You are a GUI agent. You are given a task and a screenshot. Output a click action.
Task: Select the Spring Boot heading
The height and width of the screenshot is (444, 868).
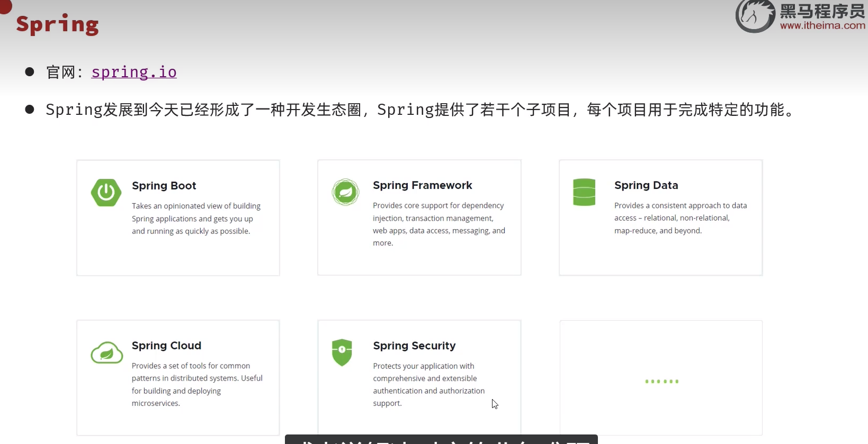tap(164, 186)
